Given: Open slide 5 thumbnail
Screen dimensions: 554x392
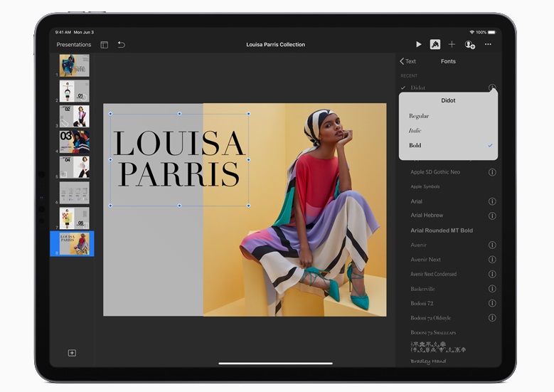Looking at the screenshot, I should [x=74, y=167].
